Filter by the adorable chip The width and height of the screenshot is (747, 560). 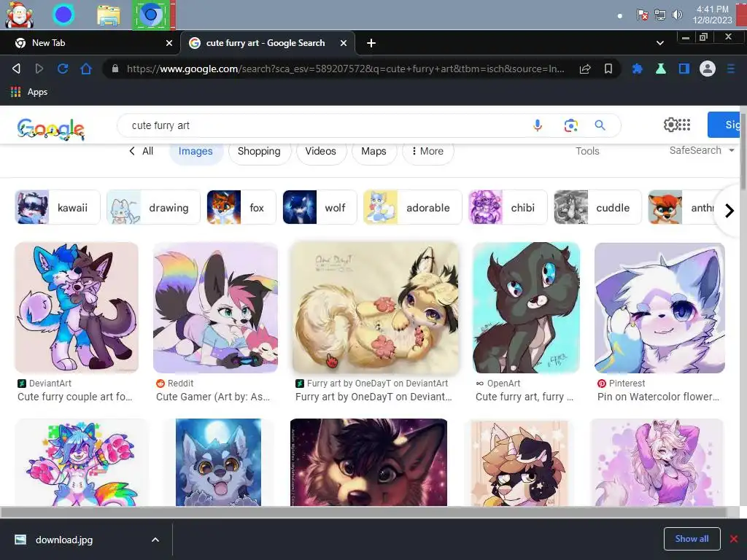[x=413, y=207]
